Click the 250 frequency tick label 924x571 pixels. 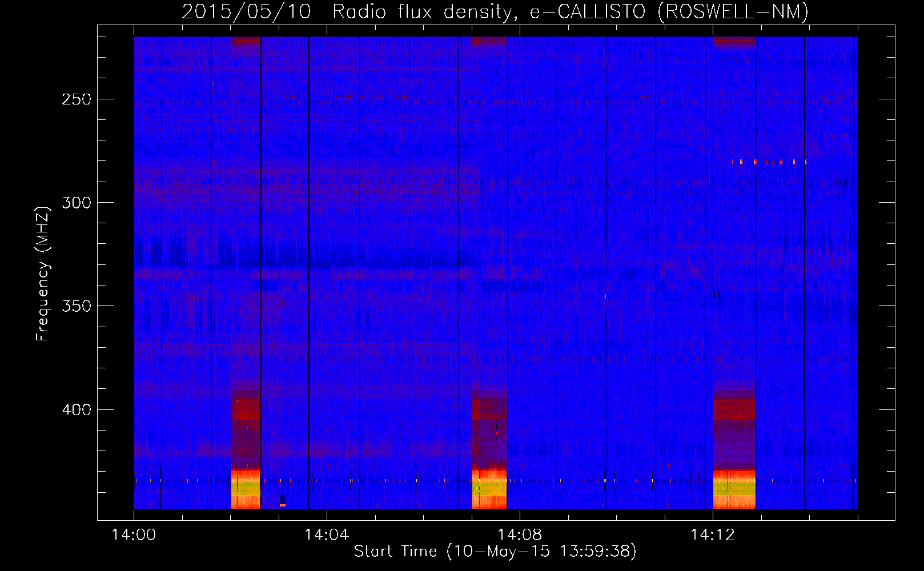point(77,99)
